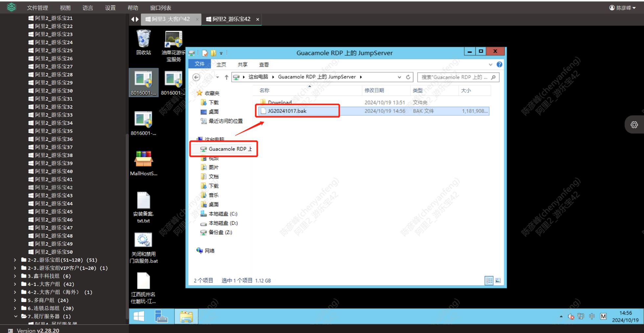Click the Explorer refresh button
Screen dimensions: 644x333
pyautogui.click(x=408, y=77)
